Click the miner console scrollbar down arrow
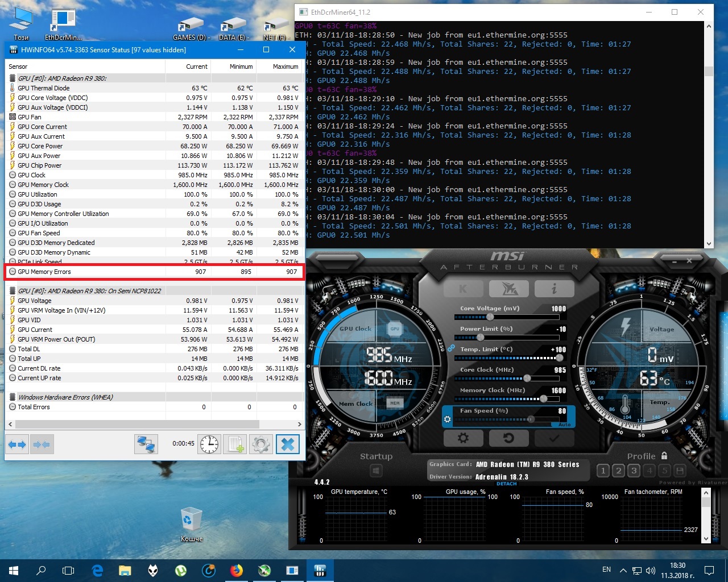This screenshot has height=582, width=728. [709, 243]
